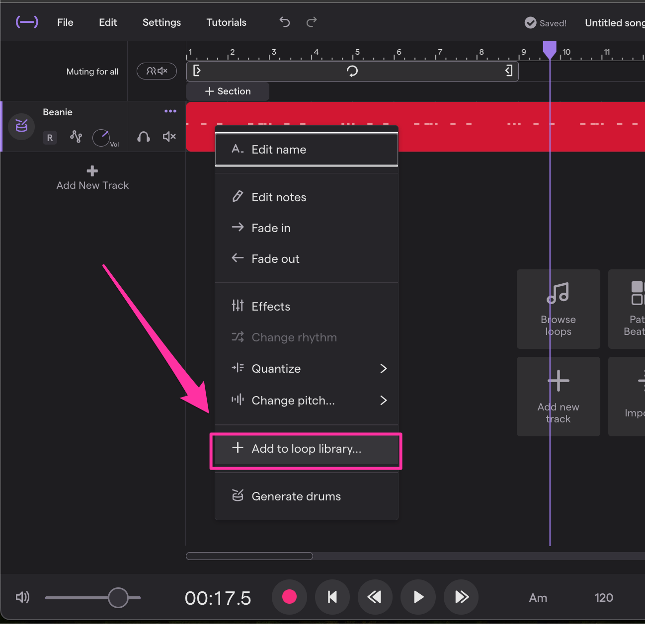Choose Generate drums option
The height and width of the screenshot is (644, 645).
(x=307, y=496)
